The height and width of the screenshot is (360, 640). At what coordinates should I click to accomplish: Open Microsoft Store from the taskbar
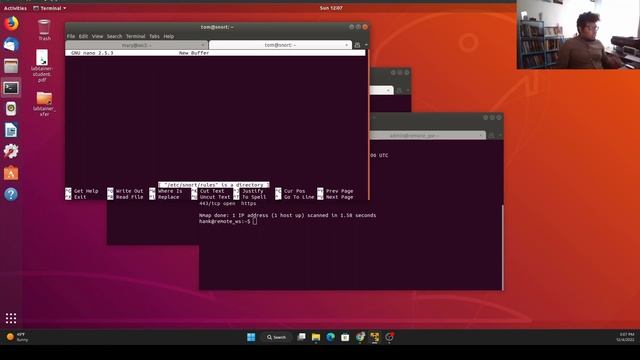(x=345, y=337)
